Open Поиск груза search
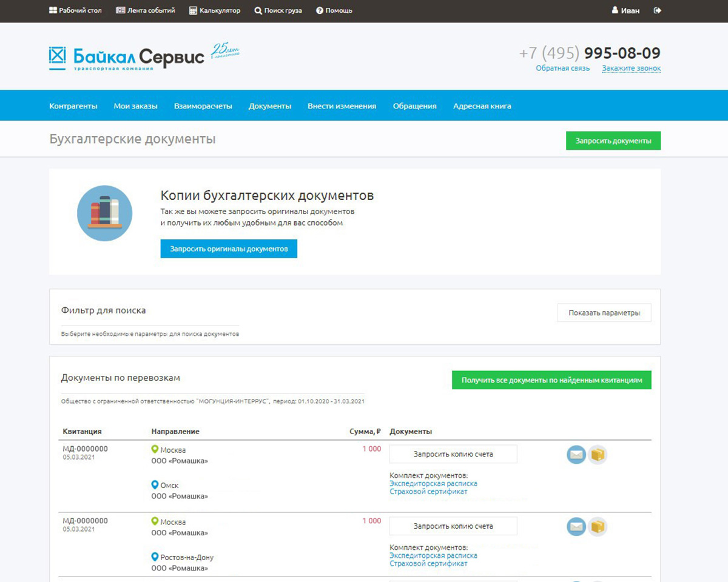728x582 pixels. pos(278,10)
